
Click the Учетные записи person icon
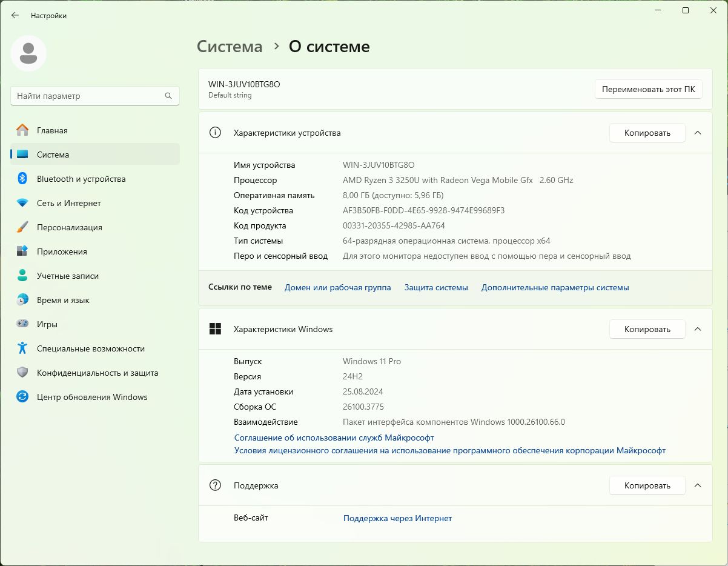[x=22, y=276]
